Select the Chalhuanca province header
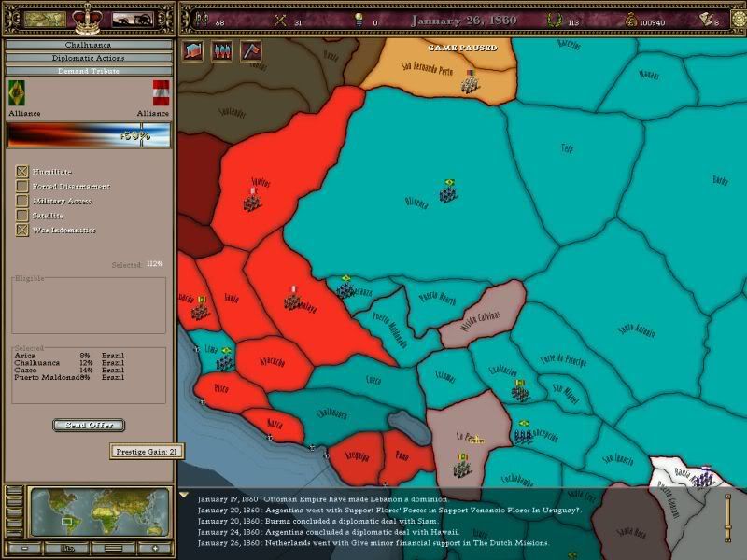 click(x=88, y=45)
